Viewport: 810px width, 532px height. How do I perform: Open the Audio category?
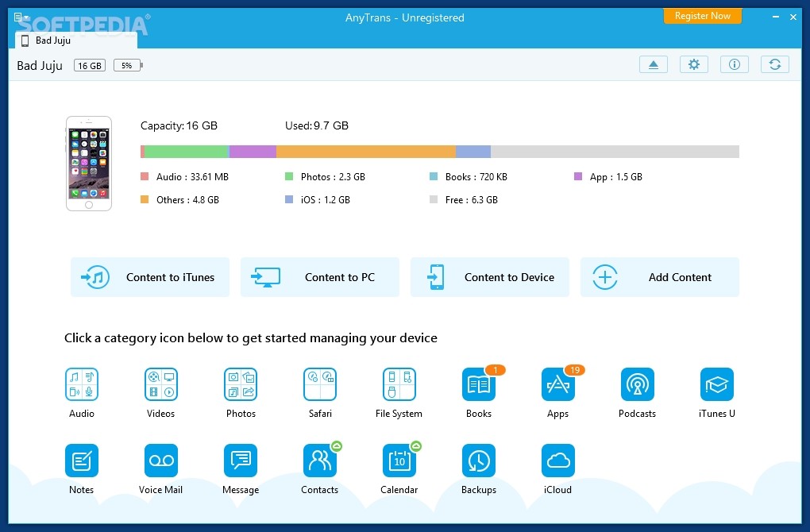(x=82, y=384)
